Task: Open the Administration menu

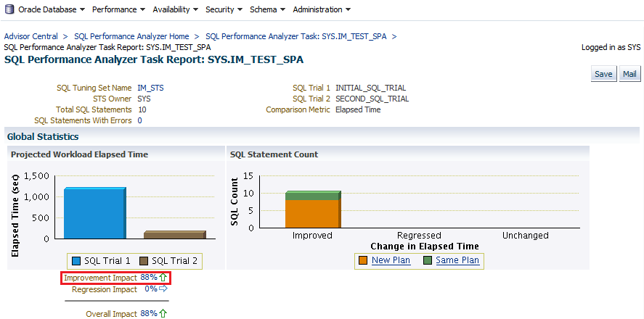Action: tap(322, 9)
